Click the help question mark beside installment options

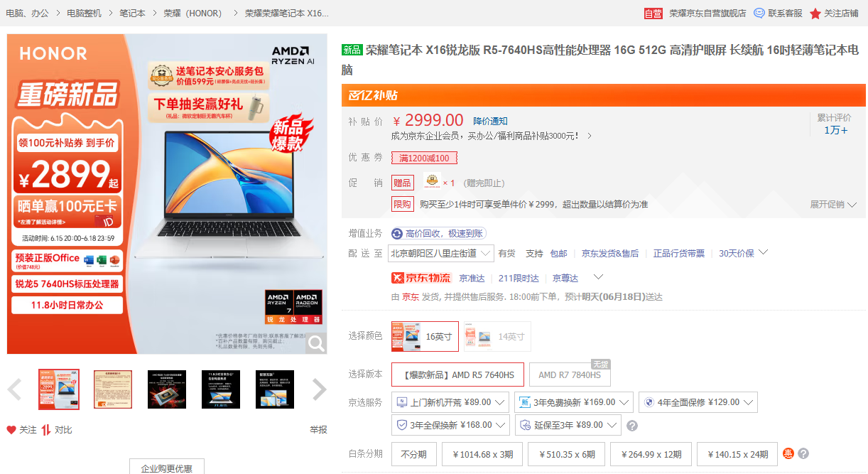pos(803,454)
